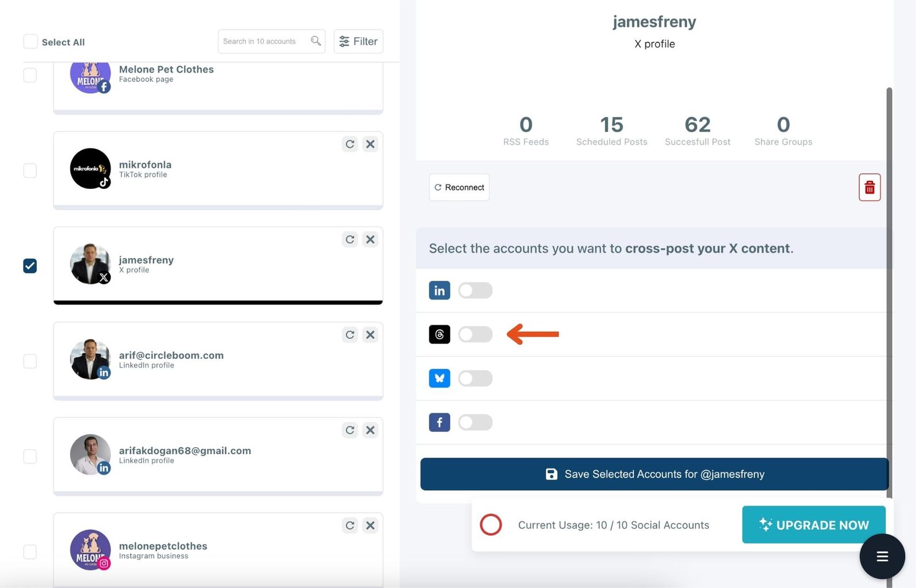The image size is (916, 588).
Task: Click the search magnifier icon
Action: tap(315, 41)
